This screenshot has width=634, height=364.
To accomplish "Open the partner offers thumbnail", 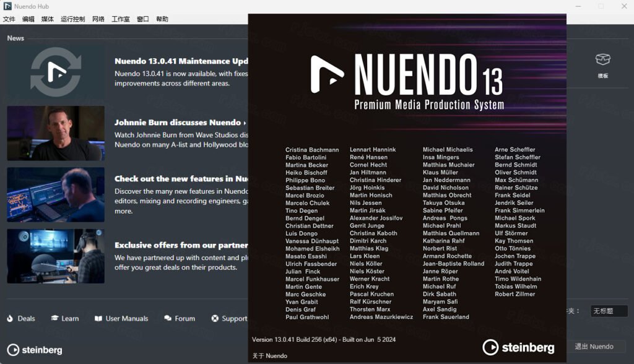I will click(x=56, y=256).
